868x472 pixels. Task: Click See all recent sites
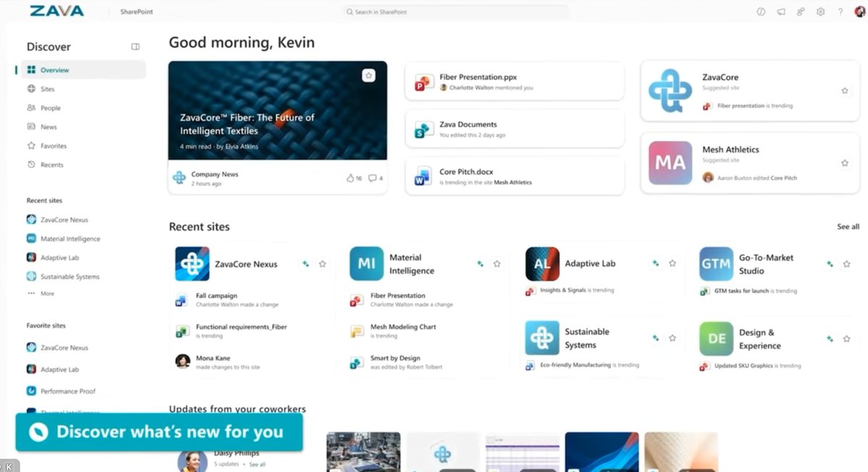click(848, 227)
